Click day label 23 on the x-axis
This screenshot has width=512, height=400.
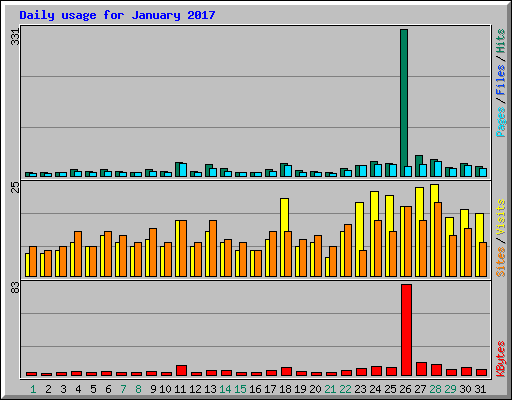point(360,389)
